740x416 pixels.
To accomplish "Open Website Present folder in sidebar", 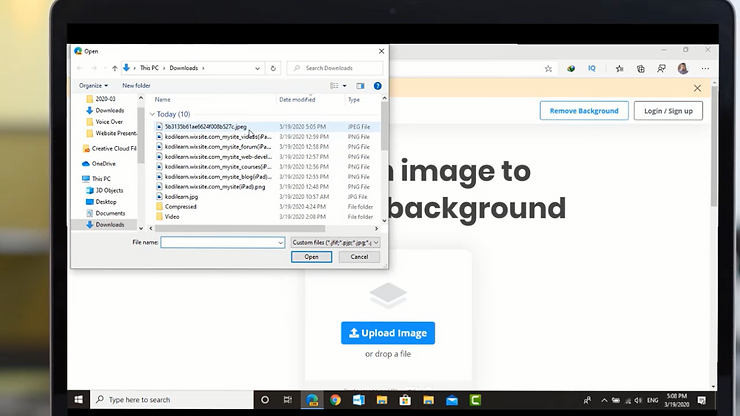I will [111, 133].
